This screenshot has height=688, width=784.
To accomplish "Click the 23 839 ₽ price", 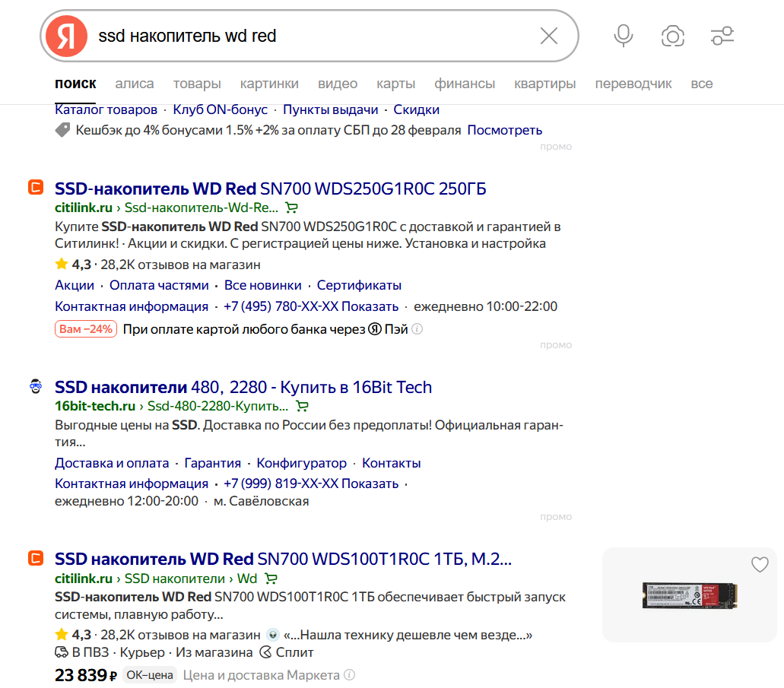I will click(x=85, y=675).
